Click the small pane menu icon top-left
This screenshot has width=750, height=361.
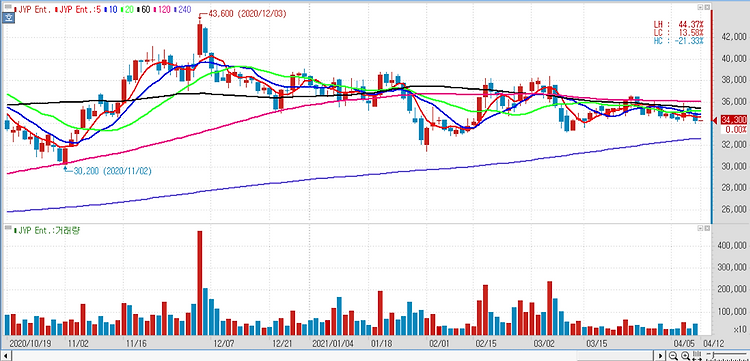pos(8,6)
